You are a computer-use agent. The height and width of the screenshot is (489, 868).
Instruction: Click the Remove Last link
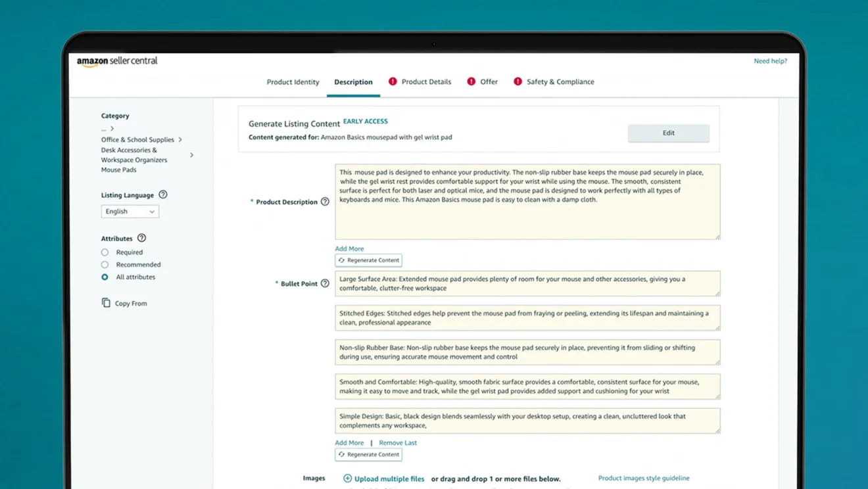pyautogui.click(x=398, y=443)
